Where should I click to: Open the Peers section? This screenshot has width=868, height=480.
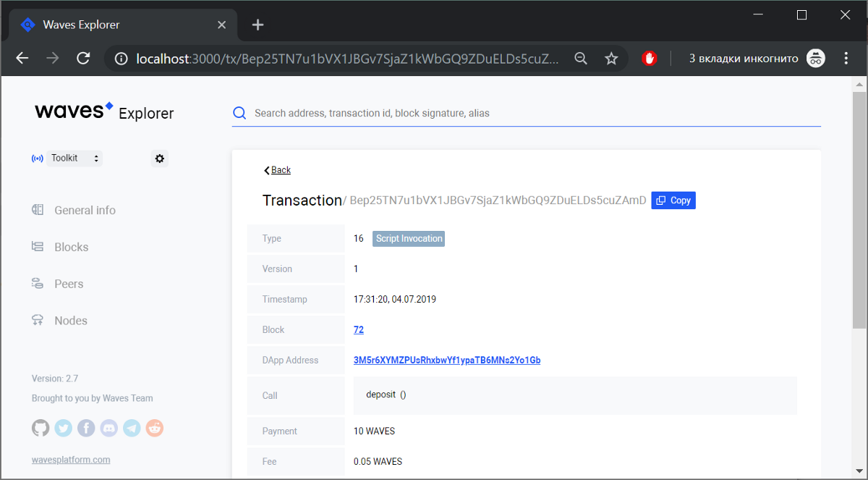(x=69, y=283)
